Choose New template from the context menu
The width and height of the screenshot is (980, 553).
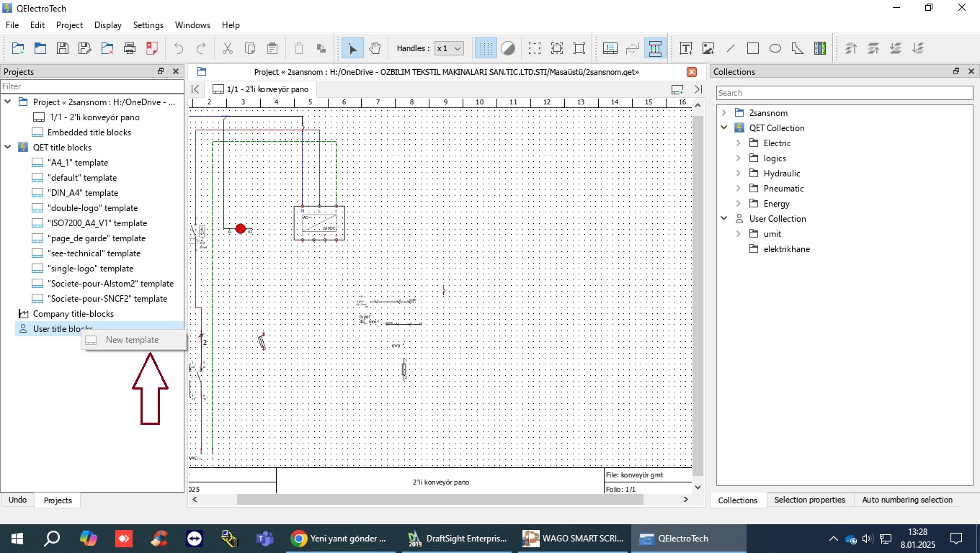coord(132,340)
